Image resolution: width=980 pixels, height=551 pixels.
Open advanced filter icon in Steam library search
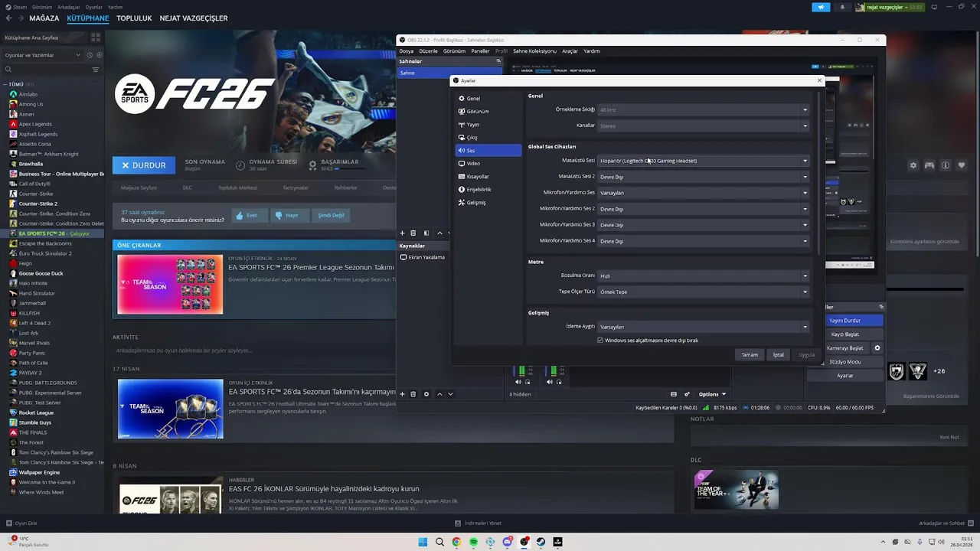point(96,70)
